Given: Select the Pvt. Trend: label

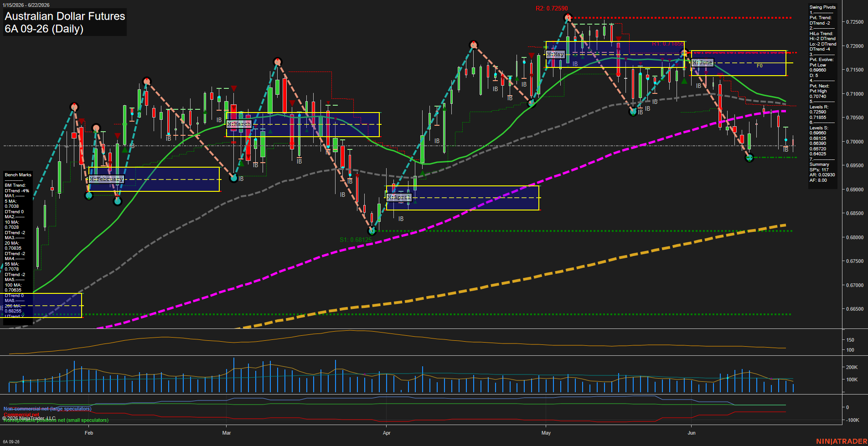Looking at the screenshot, I should coord(820,18).
